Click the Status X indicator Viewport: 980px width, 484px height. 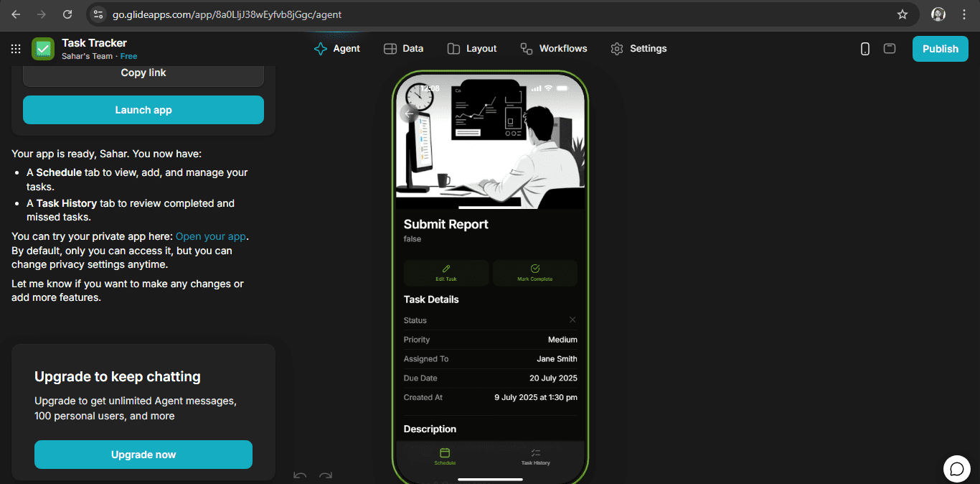(572, 320)
